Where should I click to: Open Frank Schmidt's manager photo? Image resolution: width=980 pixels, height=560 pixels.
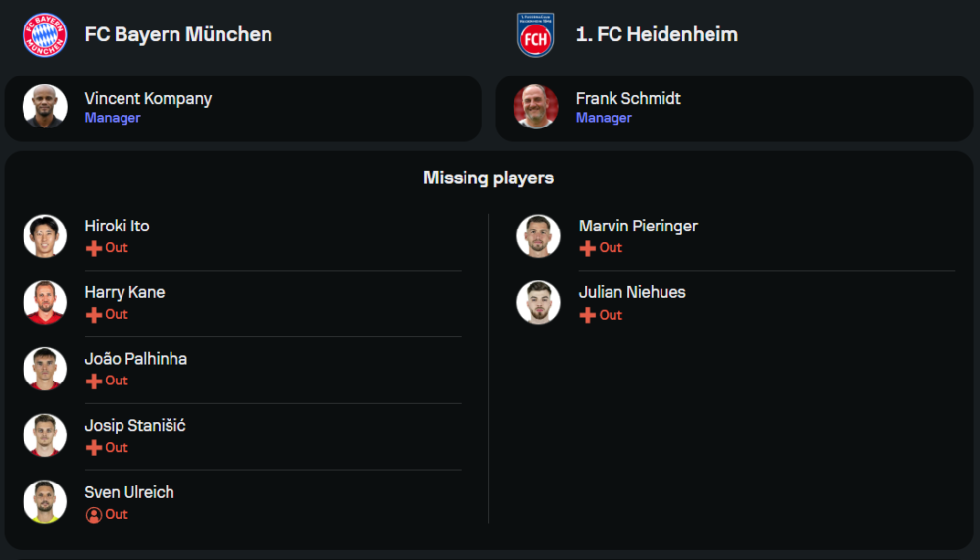point(536,107)
